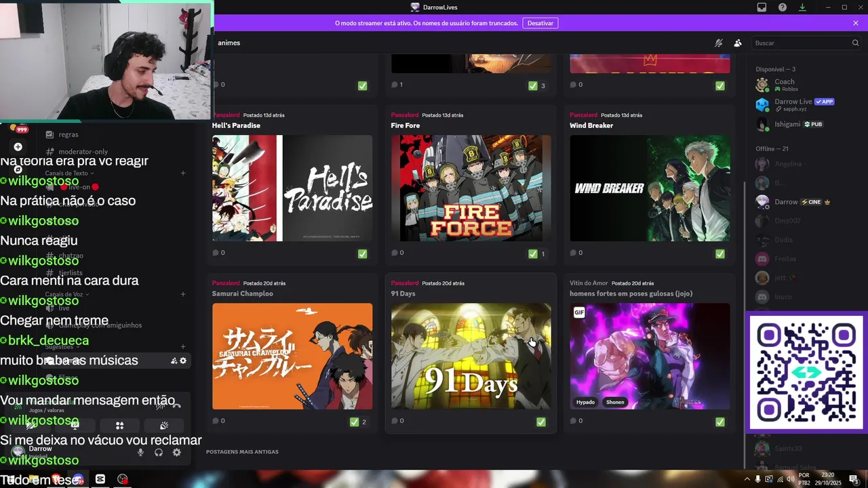Toggle checkmark reaction on Samurai Champloo post
868x488 pixels.
click(358, 422)
